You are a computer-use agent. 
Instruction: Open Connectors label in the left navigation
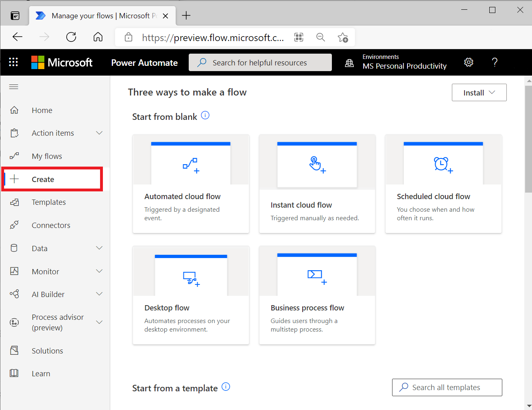pos(51,225)
